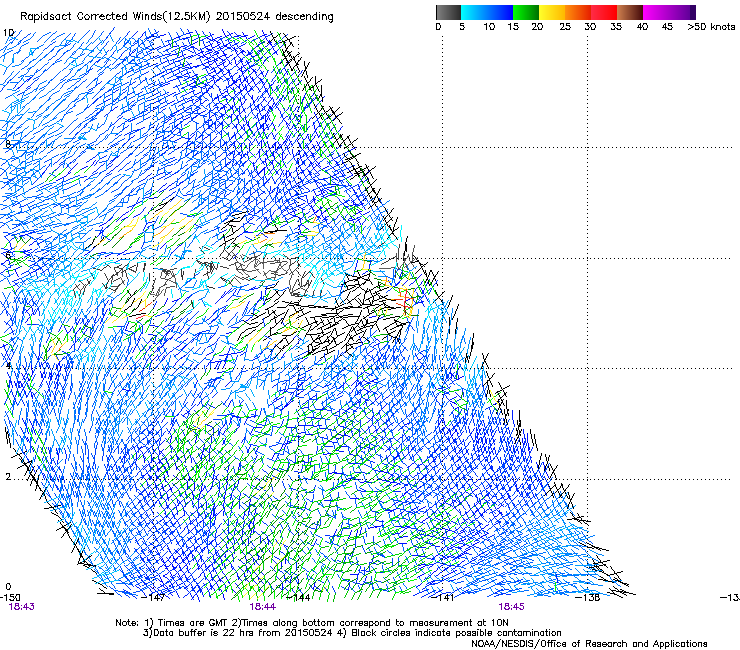This screenshot has height=650, width=740.
Task: Click the '40' legend scale label
Action: coord(642,27)
